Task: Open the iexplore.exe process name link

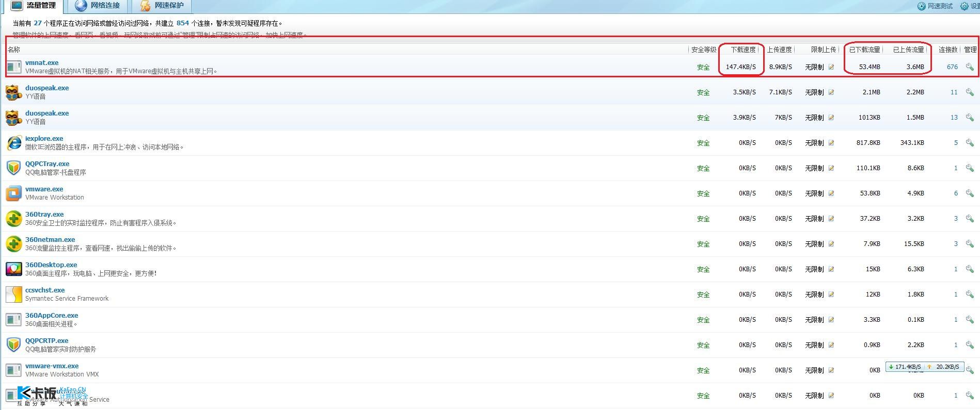Action: [x=44, y=138]
